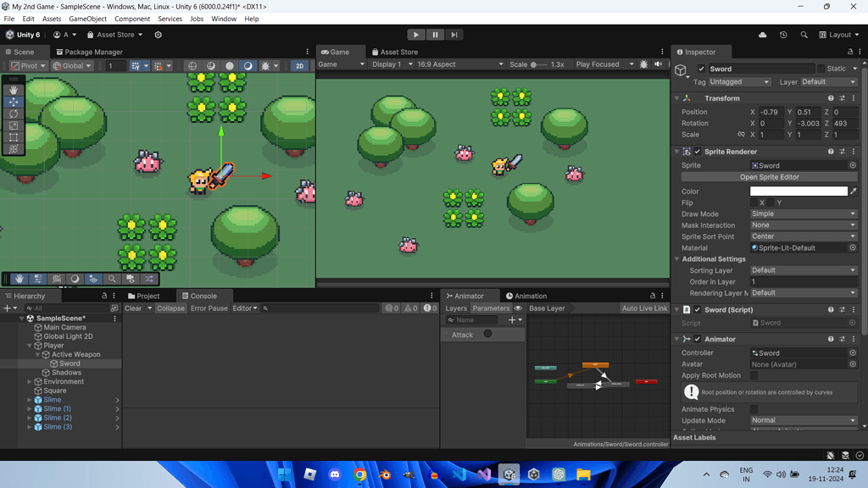This screenshot has width=868, height=488.
Task: Open Transform component help icon
Action: (x=831, y=98)
